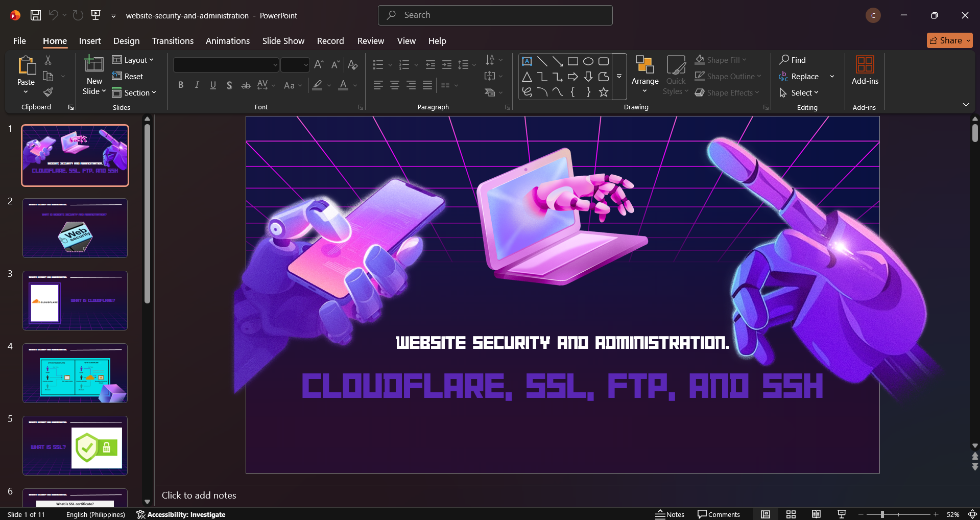This screenshot has height=520, width=980.
Task: Switch to the Animations tab
Action: [x=228, y=41]
